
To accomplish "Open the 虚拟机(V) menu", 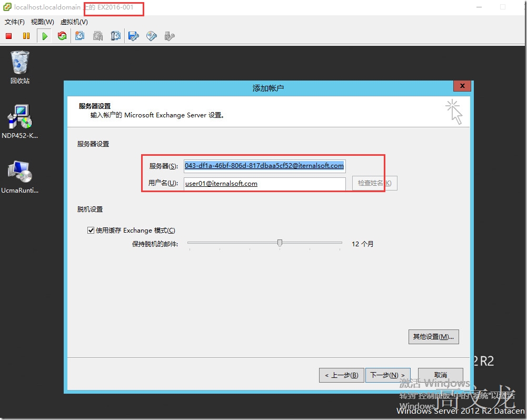I will coord(74,22).
